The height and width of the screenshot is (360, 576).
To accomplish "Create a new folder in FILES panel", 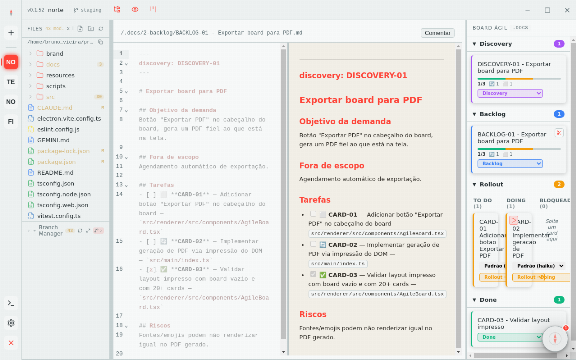I will point(91,28).
